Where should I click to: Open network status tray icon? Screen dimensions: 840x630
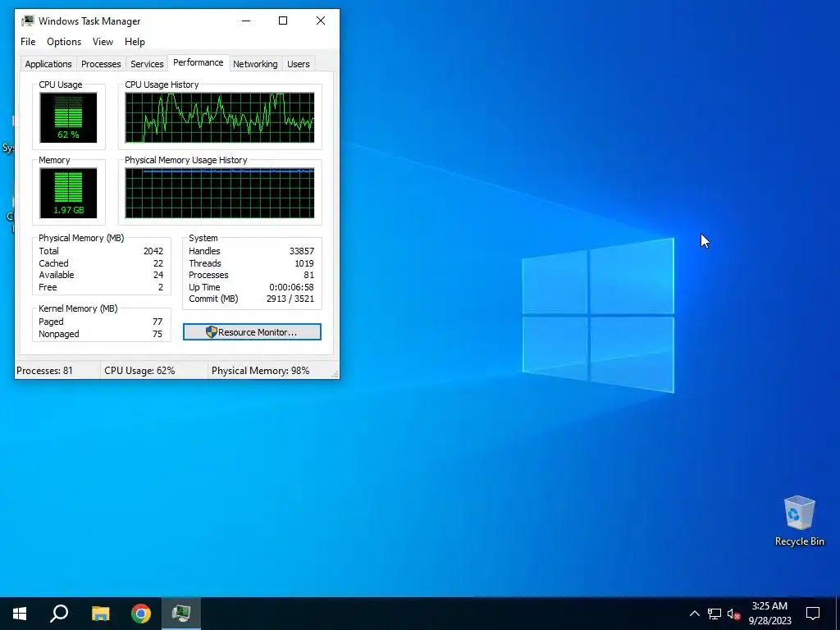714,614
